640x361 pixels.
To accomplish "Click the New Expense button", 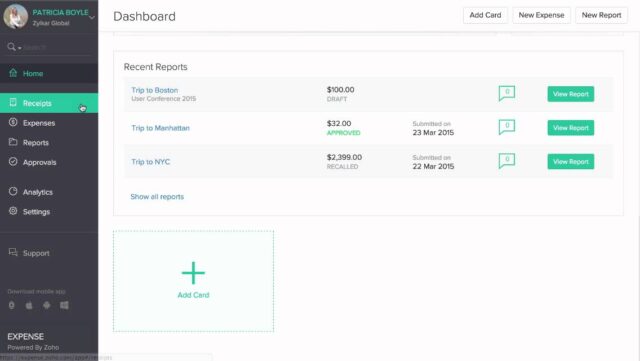I will tap(541, 15).
